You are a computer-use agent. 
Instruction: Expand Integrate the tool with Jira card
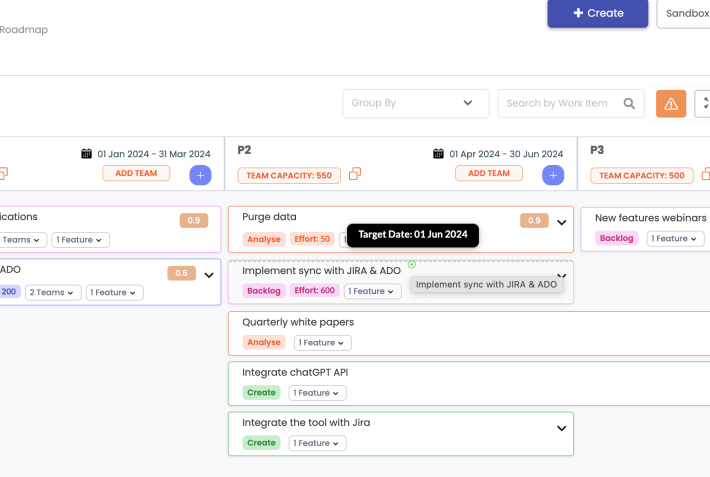click(x=562, y=428)
